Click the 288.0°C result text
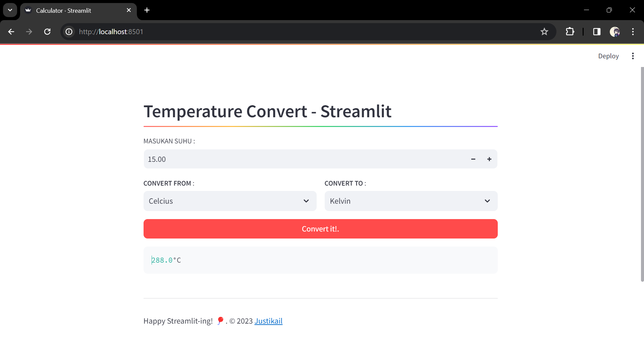This screenshot has width=644, height=337. [166, 260]
